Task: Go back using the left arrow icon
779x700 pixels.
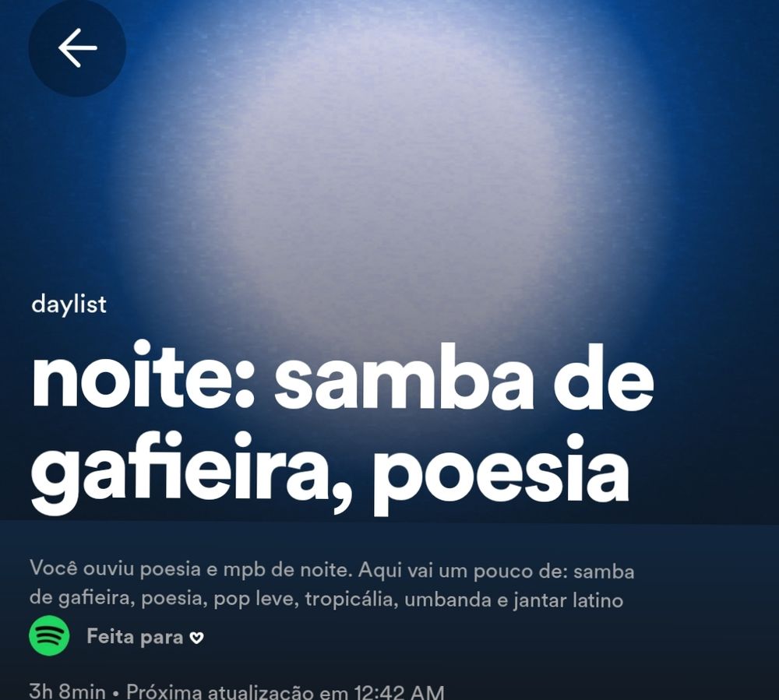Action: click(x=77, y=47)
